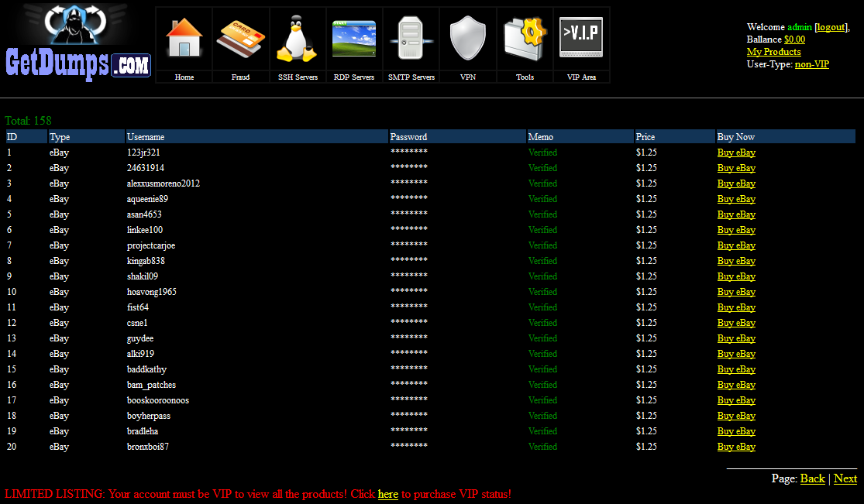Click the 'Welcome admin' text
Image resolution: width=864 pixels, height=504 pixels.
(779, 27)
